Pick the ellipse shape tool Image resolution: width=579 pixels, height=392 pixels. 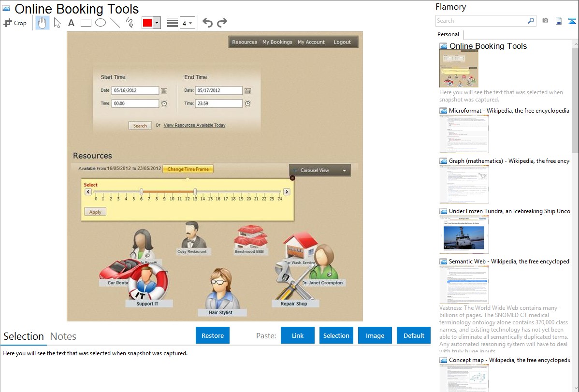[101, 23]
